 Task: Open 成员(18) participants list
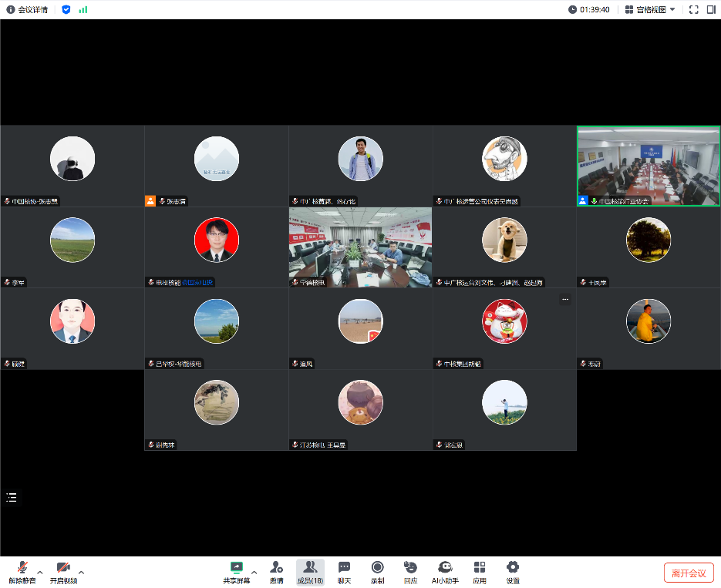(310, 572)
